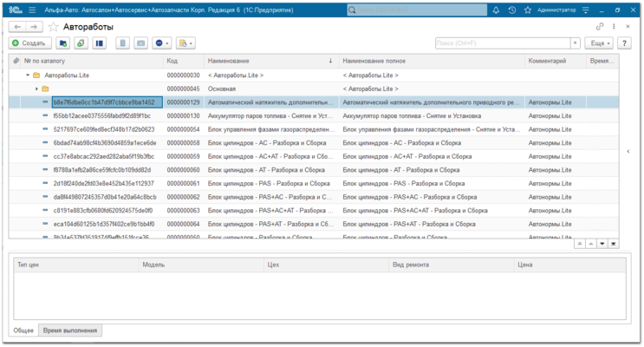
Task: Click the Создать button
Action: click(30, 43)
